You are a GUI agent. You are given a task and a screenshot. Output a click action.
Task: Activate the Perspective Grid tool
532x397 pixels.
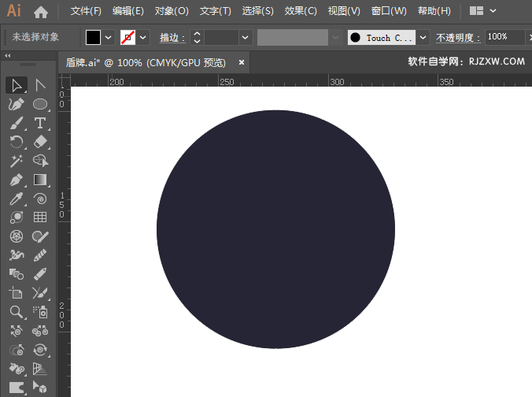pyautogui.click(x=40, y=369)
